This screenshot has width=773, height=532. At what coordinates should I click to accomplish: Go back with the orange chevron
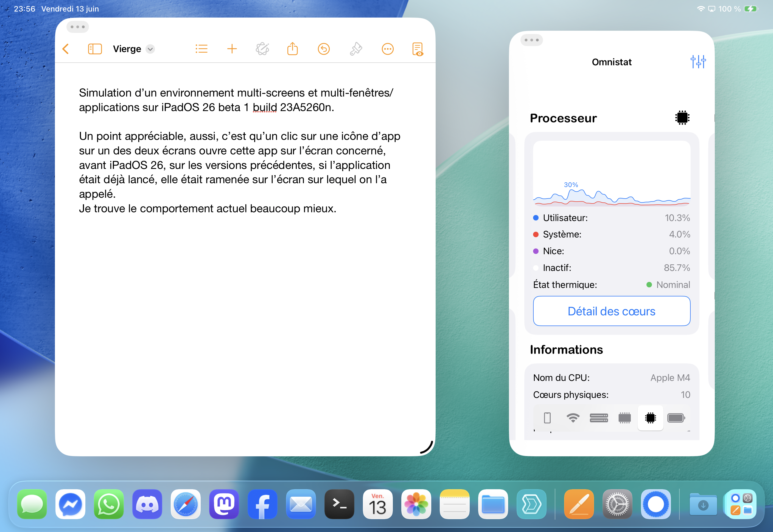(66, 49)
